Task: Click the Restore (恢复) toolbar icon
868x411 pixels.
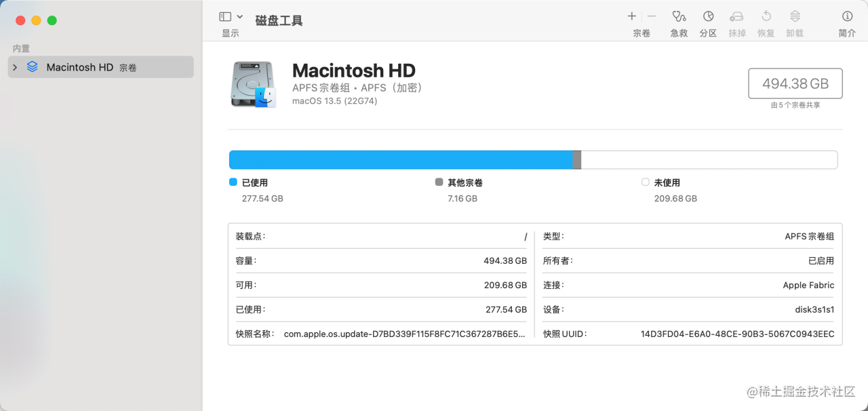Action: tap(766, 16)
